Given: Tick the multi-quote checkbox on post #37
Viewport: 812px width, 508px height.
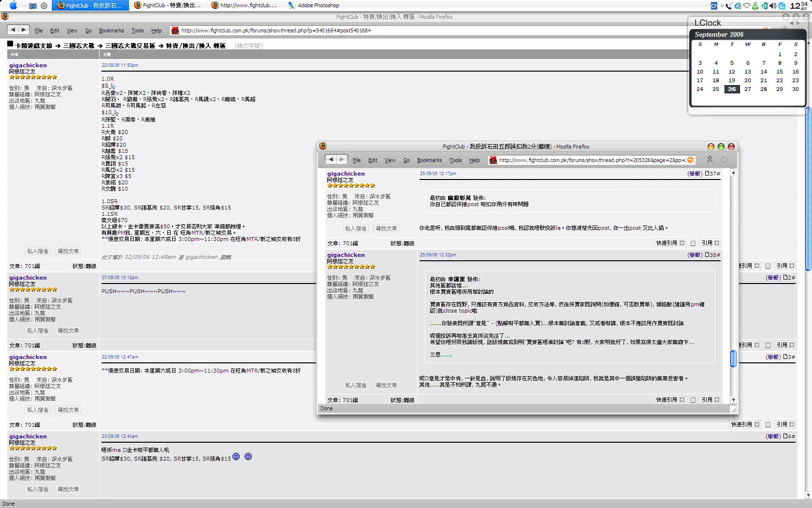Looking at the screenshot, I should click(693, 243).
